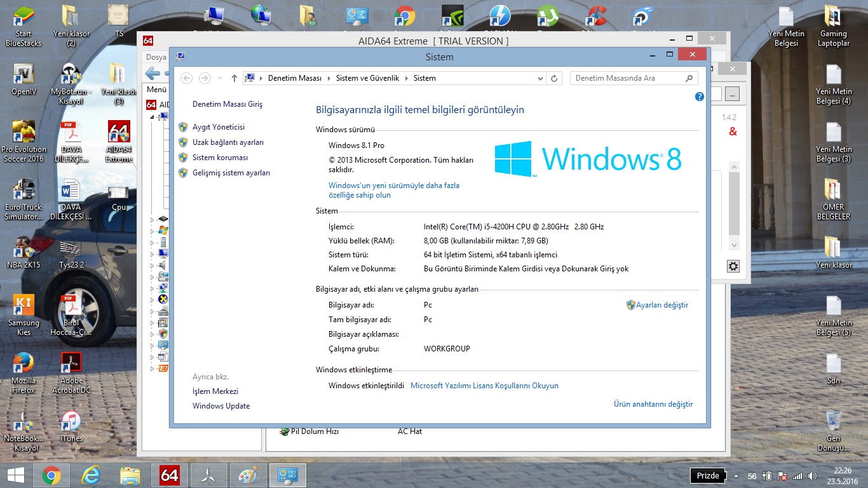Expand the database node in AIDA64 tree
Viewport: 868px width, 488px height.
152,357
